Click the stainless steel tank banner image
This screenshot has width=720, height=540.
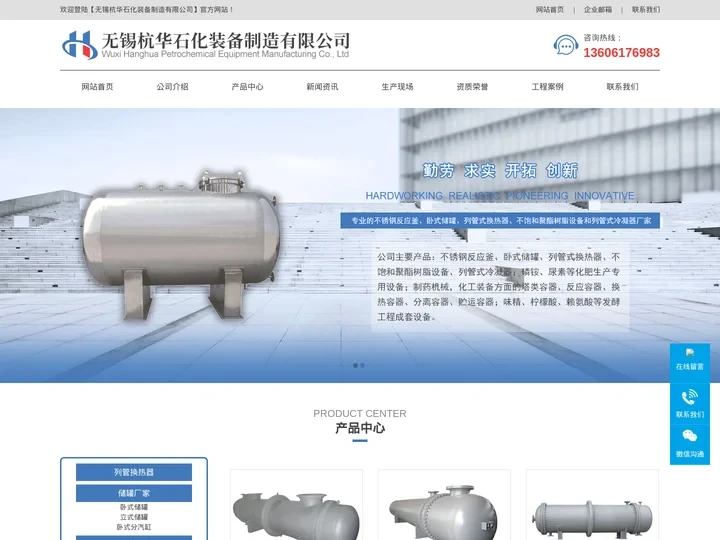(181, 245)
